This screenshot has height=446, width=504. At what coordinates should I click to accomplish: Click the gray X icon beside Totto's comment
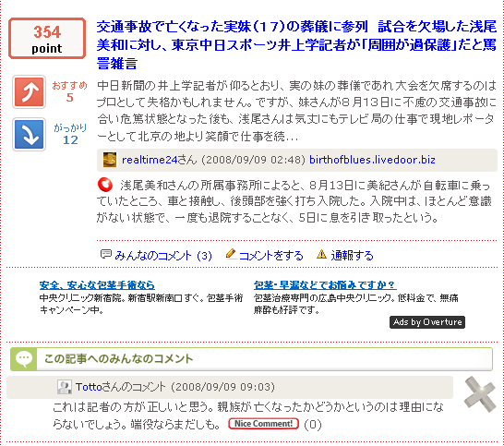click(480, 394)
